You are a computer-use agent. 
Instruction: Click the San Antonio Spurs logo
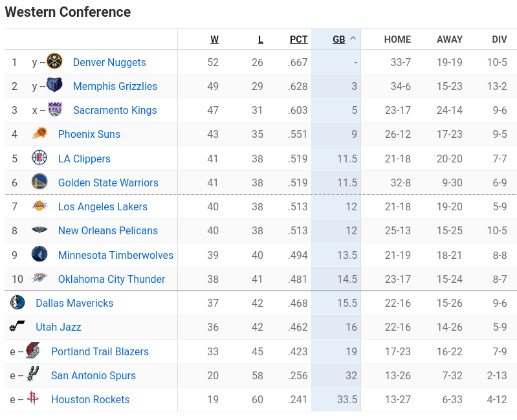(33, 375)
